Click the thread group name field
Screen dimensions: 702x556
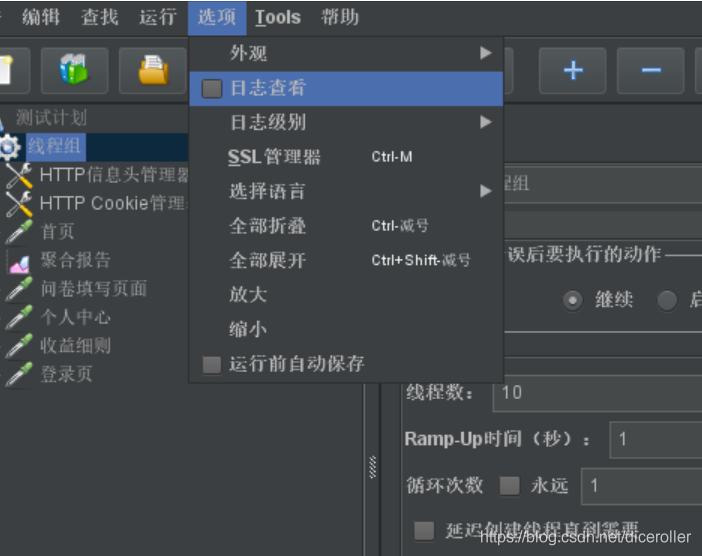[x=603, y=183]
